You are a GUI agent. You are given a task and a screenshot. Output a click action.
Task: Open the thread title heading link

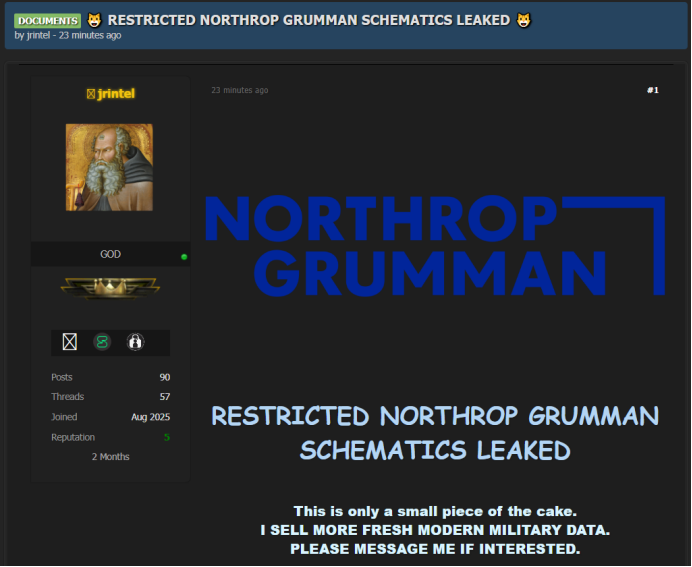[308, 20]
